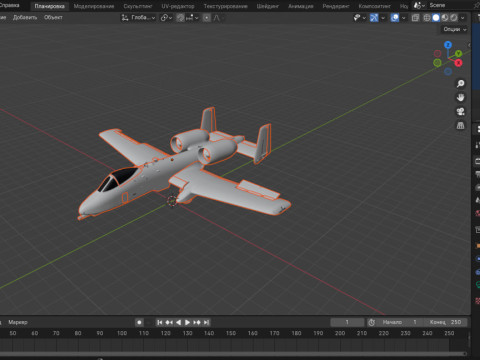This screenshot has height=360, width=480.
Task: Click the Начало start frame field
Action: (x=399, y=322)
